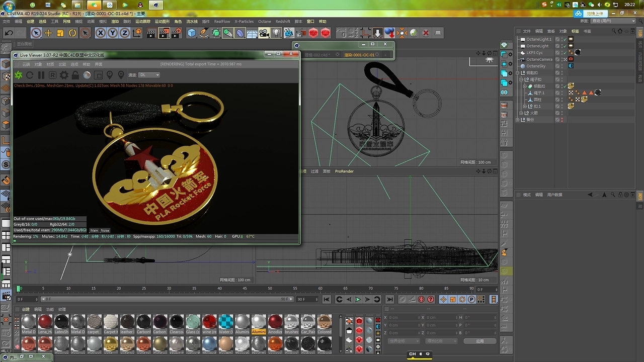Toggle Y axis lock

coord(113,33)
